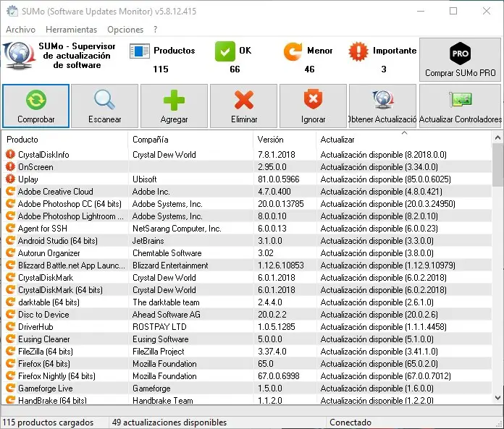The image size is (504, 429).
Task: Open the Opciones menu
Action: click(x=125, y=30)
